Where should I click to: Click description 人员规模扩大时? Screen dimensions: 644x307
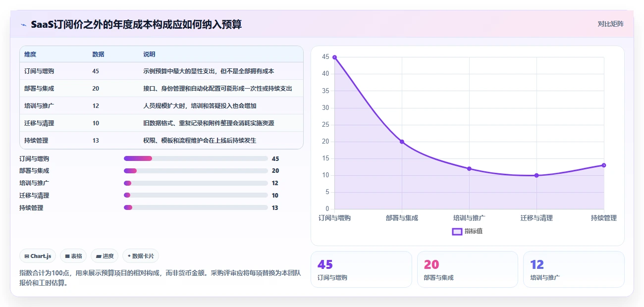click(200, 106)
